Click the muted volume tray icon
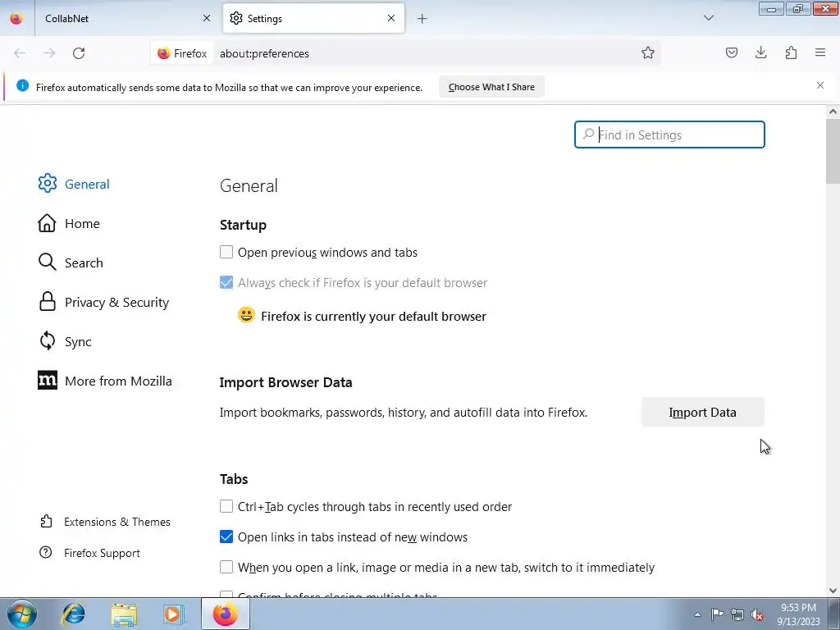840x630 pixels. pos(757,614)
